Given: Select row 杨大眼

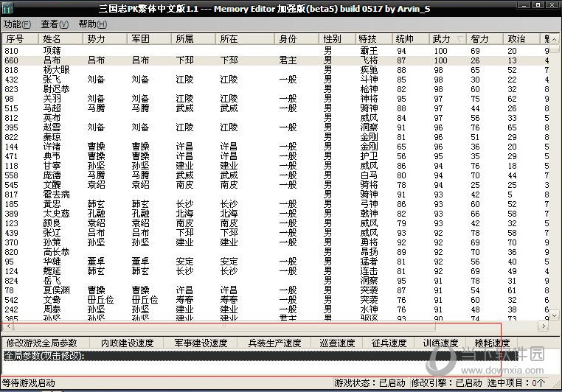Looking at the screenshot, I should [276, 70].
